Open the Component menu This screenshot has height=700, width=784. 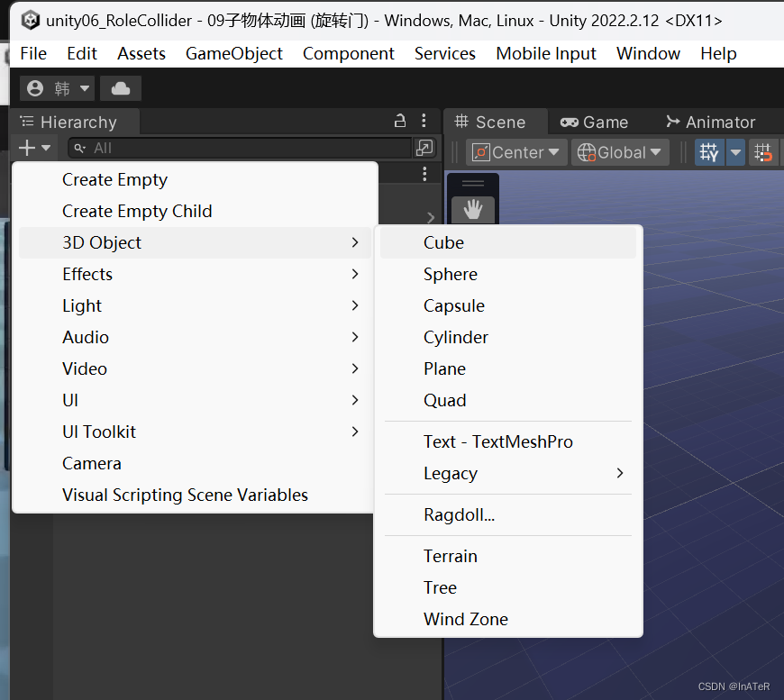coord(349,53)
